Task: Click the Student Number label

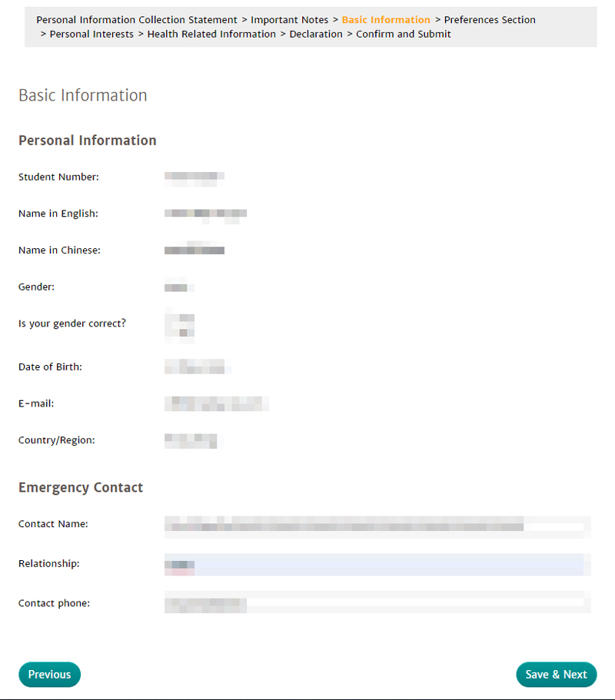Action: pyautogui.click(x=58, y=177)
